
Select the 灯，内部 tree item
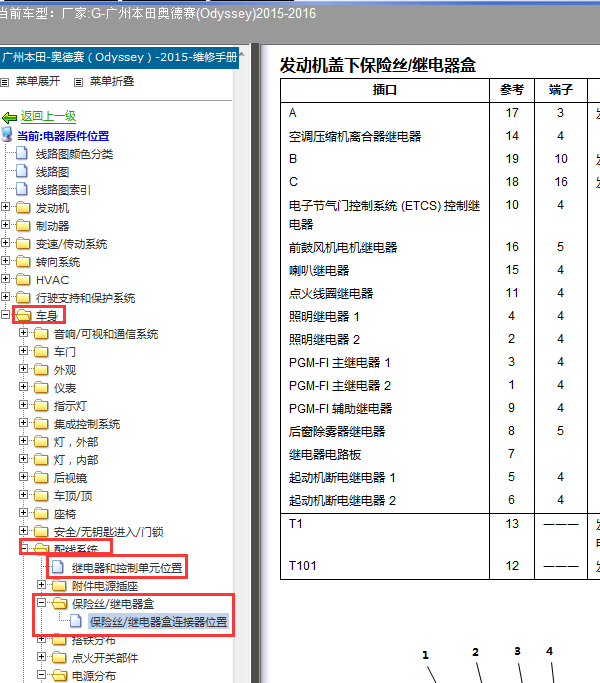pos(76,460)
